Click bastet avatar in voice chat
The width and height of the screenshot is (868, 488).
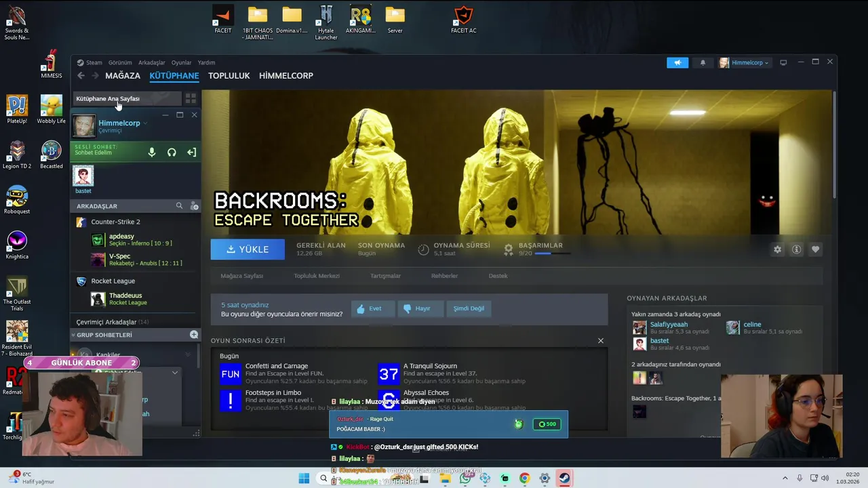(x=83, y=176)
